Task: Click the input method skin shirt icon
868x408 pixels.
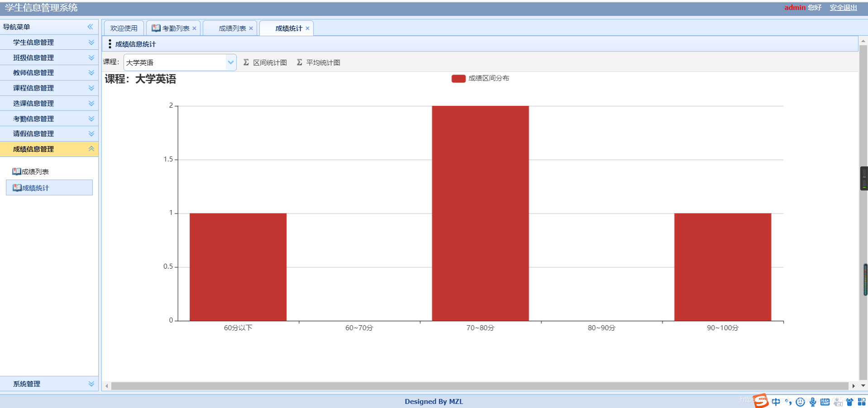Action: point(849,402)
